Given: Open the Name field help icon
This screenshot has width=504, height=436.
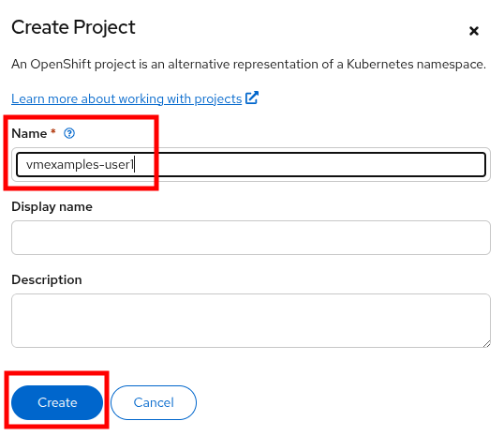Looking at the screenshot, I should click(x=69, y=133).
